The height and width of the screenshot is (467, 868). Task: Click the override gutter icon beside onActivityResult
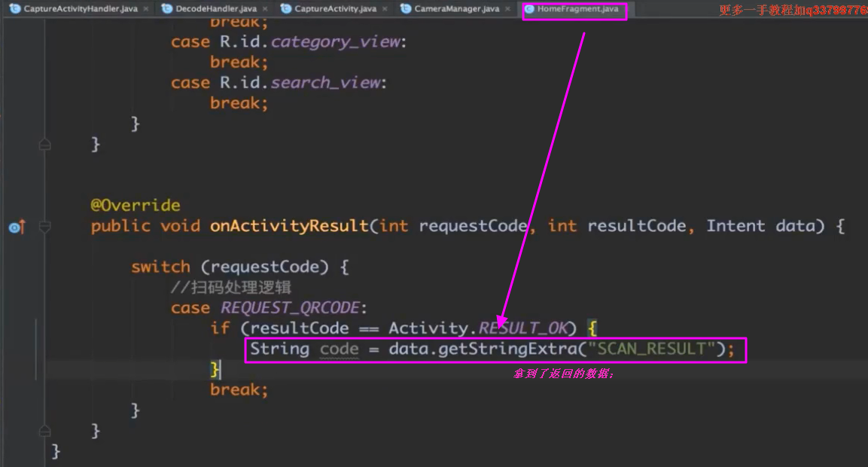click(17, 227)
